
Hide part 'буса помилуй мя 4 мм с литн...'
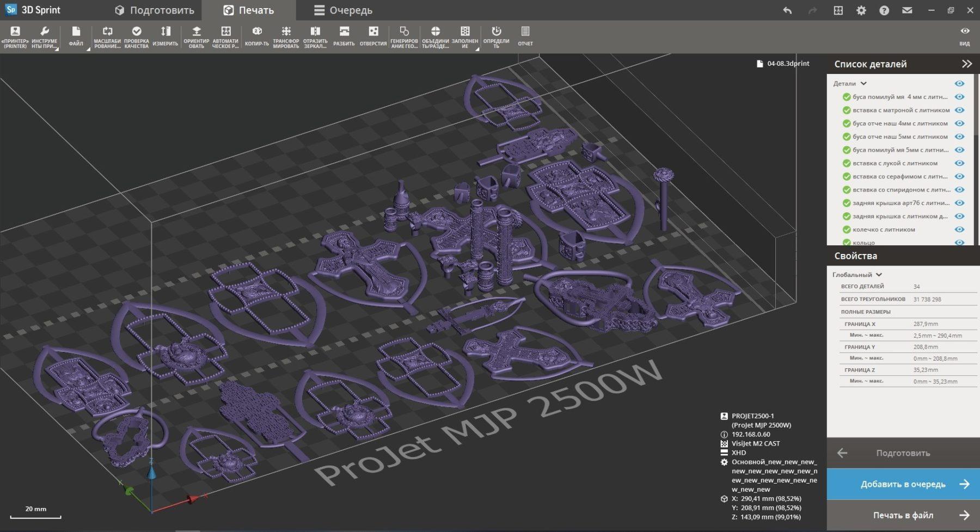click(959, 97)
